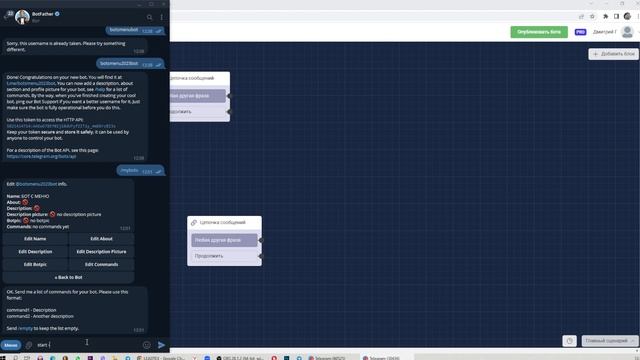Select the sent message botomenu2023bot
The height and width of the screenshot is (360, 640).
coord(131,64)
